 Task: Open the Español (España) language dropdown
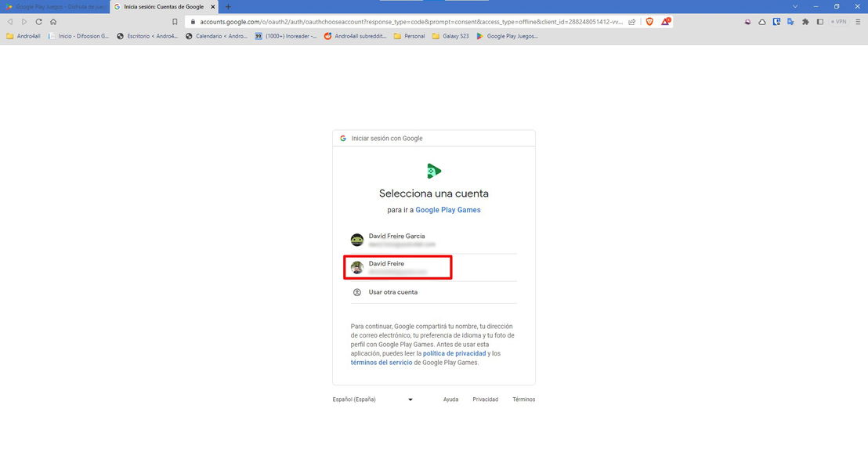click(373, 399)
